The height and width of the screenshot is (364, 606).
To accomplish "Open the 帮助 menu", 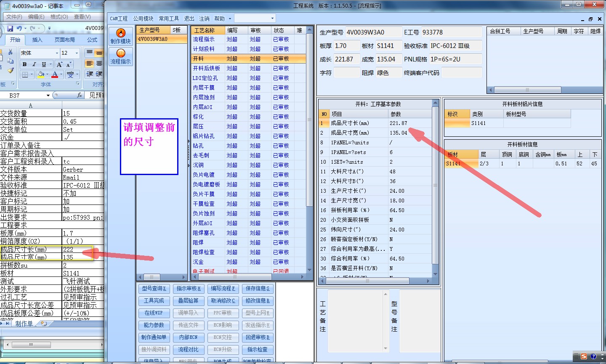I will [x=219, y=19].
